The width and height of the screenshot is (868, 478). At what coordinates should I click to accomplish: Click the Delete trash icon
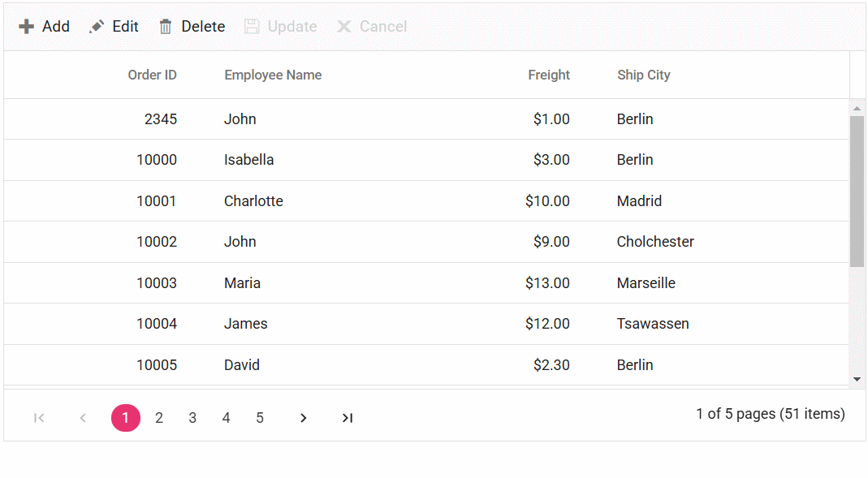(x=166, y=27)
